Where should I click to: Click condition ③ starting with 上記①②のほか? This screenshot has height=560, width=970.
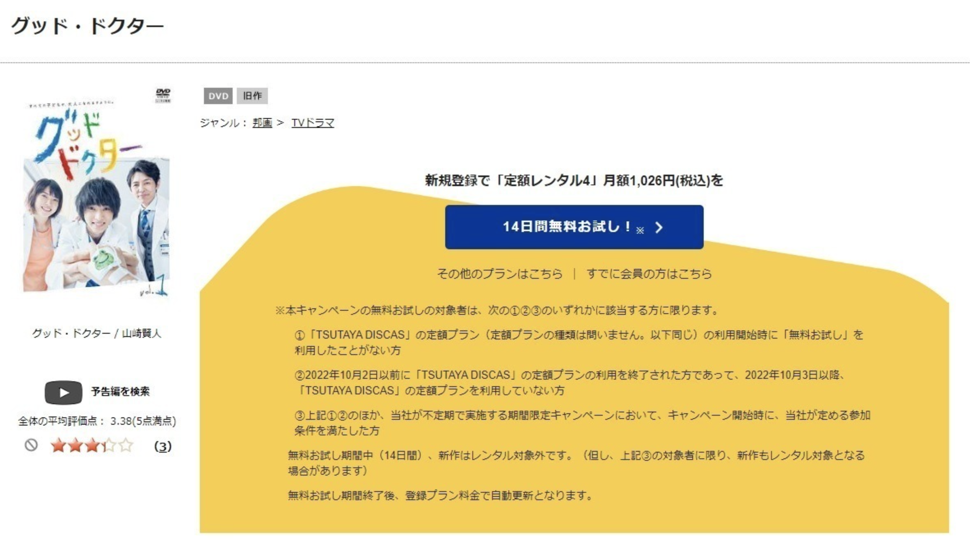coord(582,423)
